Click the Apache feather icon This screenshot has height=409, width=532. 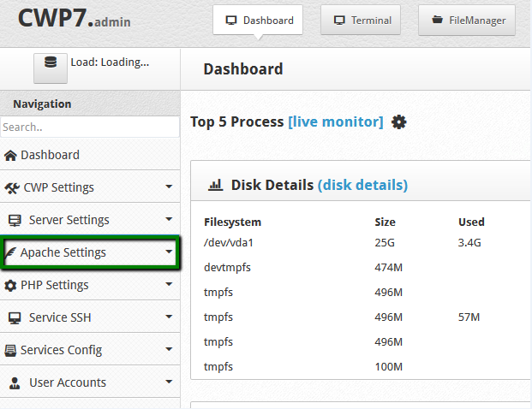pos(11,253)
